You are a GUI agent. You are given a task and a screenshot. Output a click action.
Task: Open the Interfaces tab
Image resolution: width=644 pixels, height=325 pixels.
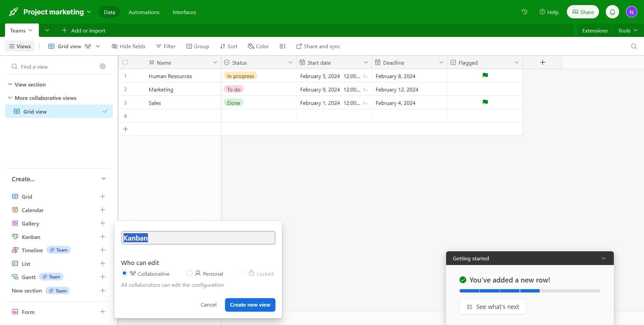[x=184, y=12]
